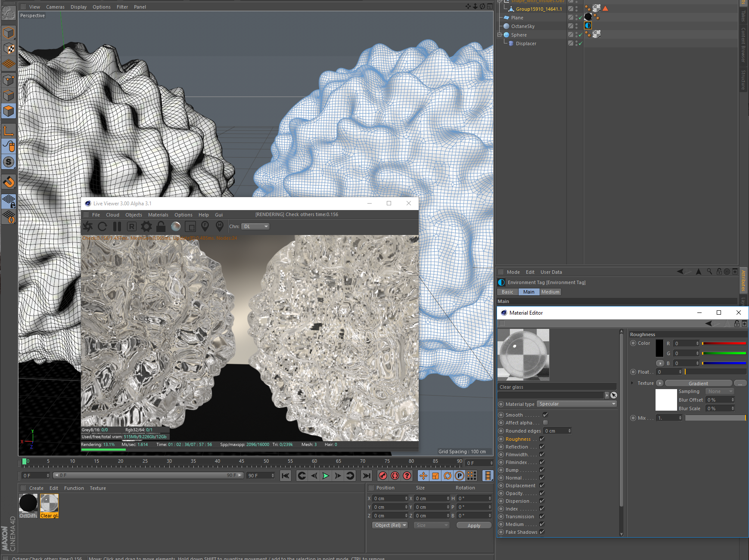Toggle parameter keyframe recording icon

point(460,476)
